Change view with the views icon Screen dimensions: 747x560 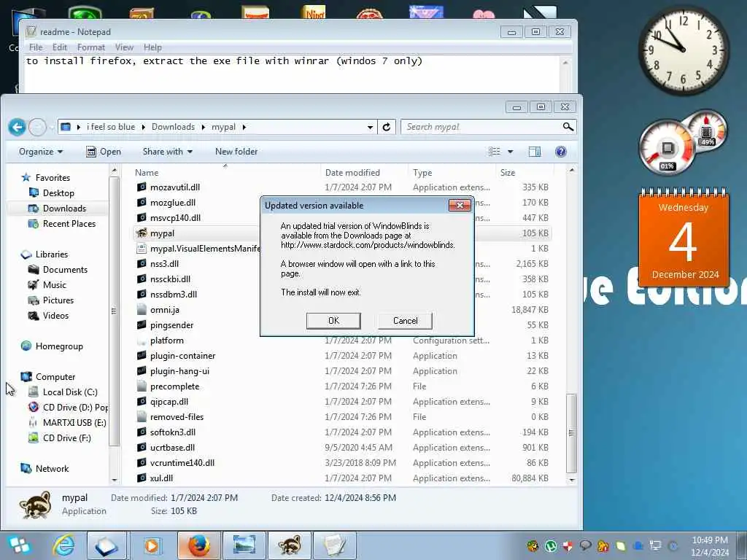(495, 152)
